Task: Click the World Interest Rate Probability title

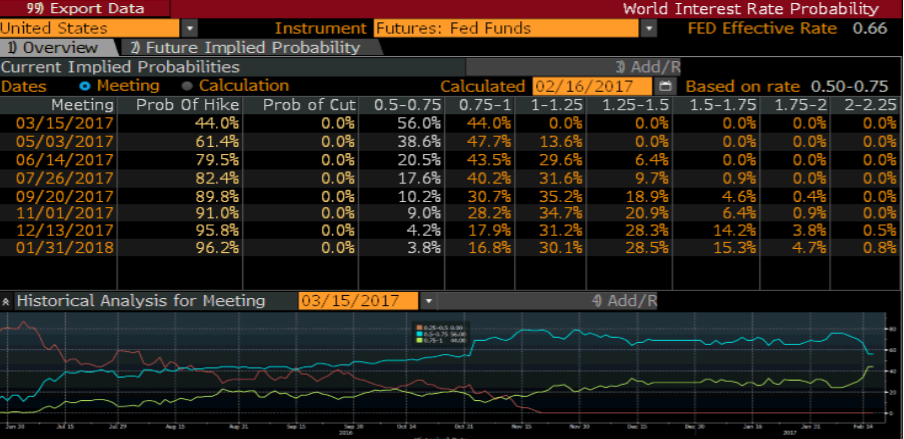Action: click(x=751, y=9)
